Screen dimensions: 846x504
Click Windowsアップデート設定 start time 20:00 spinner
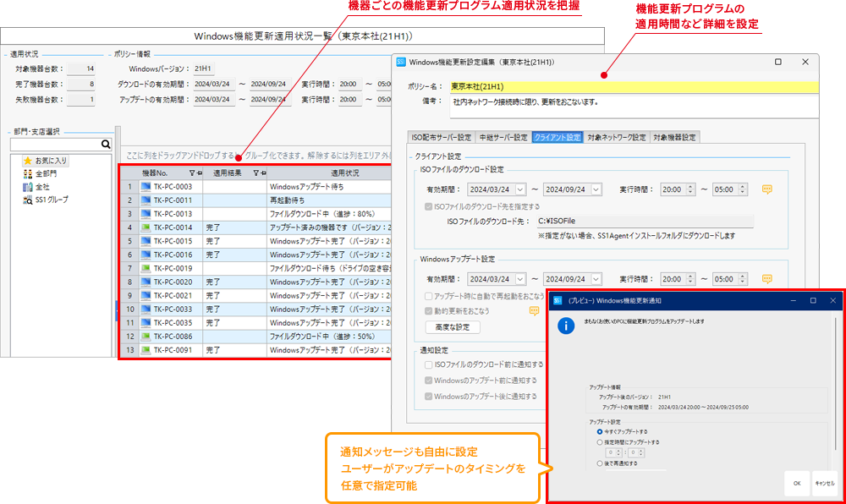[690, 279]
